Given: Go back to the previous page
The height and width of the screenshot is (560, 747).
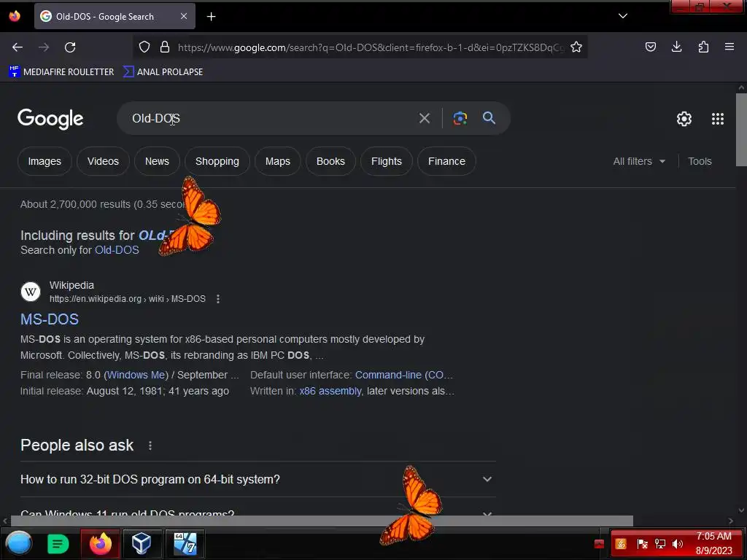Looking at the screenshot, I should pyautogui.click(x=18, y=47).
